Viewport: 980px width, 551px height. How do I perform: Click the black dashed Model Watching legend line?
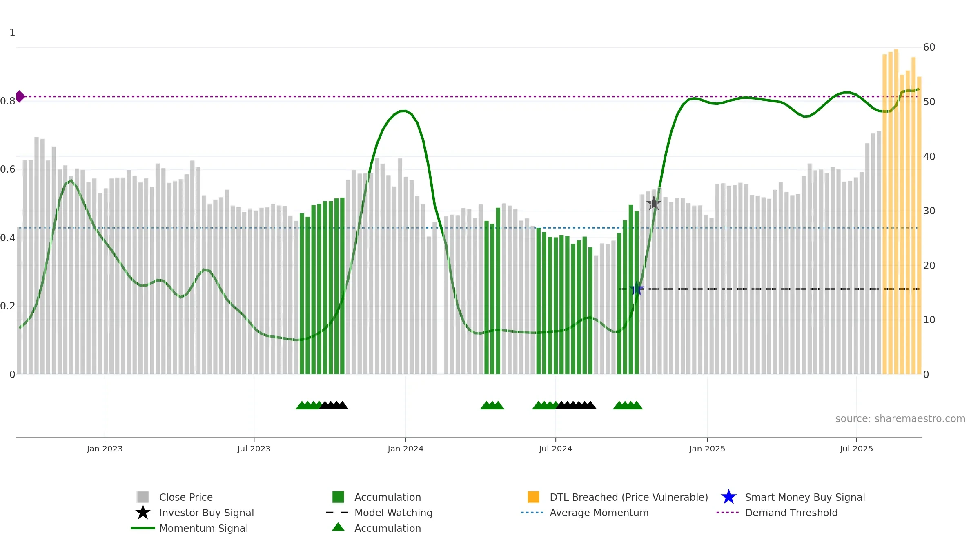337,513
